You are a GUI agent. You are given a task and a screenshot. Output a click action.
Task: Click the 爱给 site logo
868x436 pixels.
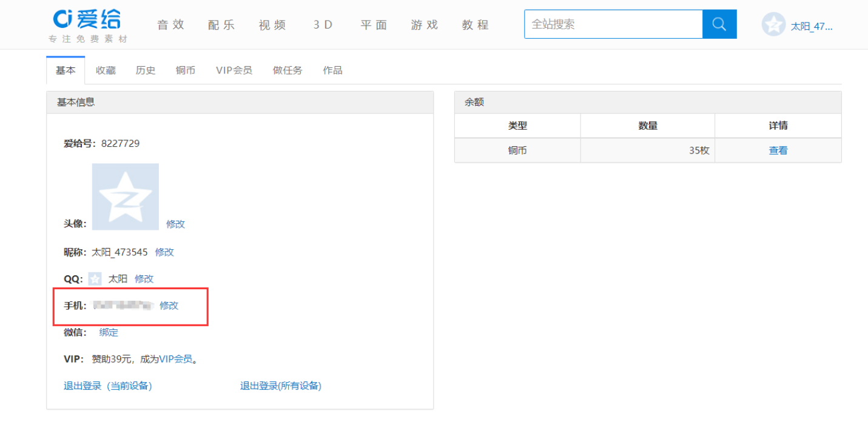(87, 19)
